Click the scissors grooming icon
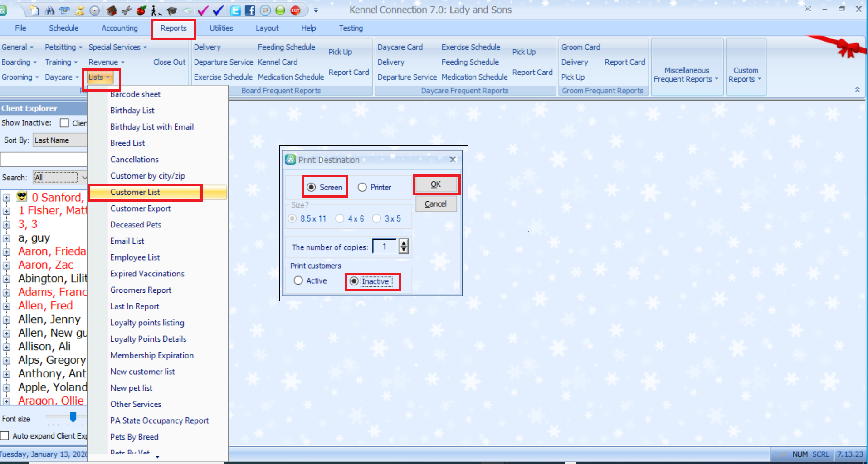Image resolution: width=868 pixels, height=464 pixels. (127, 10)
